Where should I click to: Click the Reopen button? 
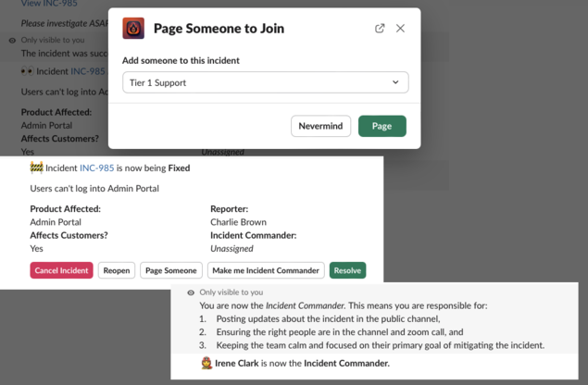coord(117,270)
